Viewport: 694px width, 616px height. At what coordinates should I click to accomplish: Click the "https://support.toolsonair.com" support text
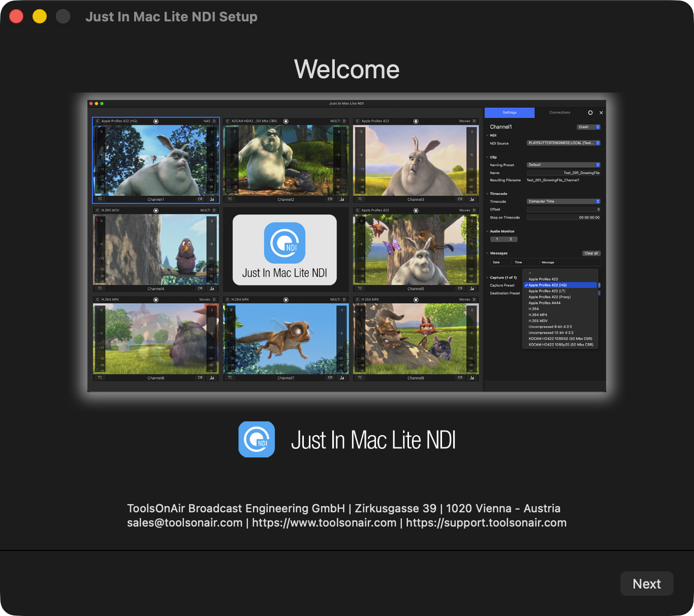[486, 523]
